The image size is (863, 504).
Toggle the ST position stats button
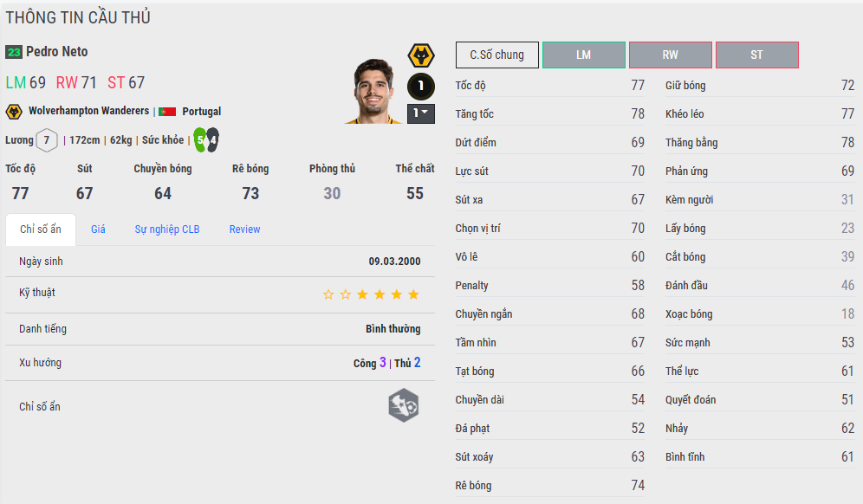(x=757, y=55)
